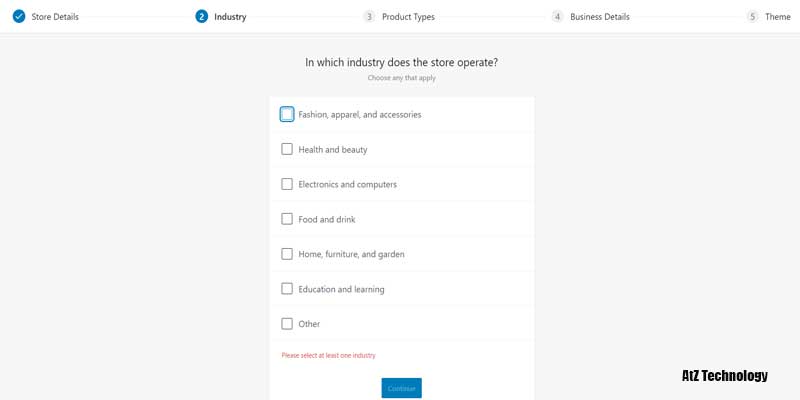Tick the Education and learning checkbox
The height and width of the screenshot is (400, 800).
287,289
